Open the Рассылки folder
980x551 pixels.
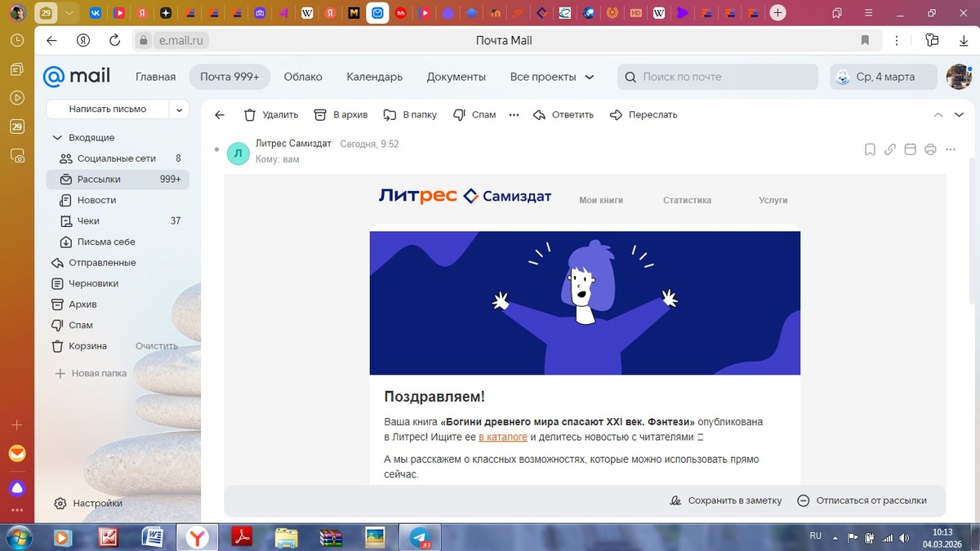point(118,180)
